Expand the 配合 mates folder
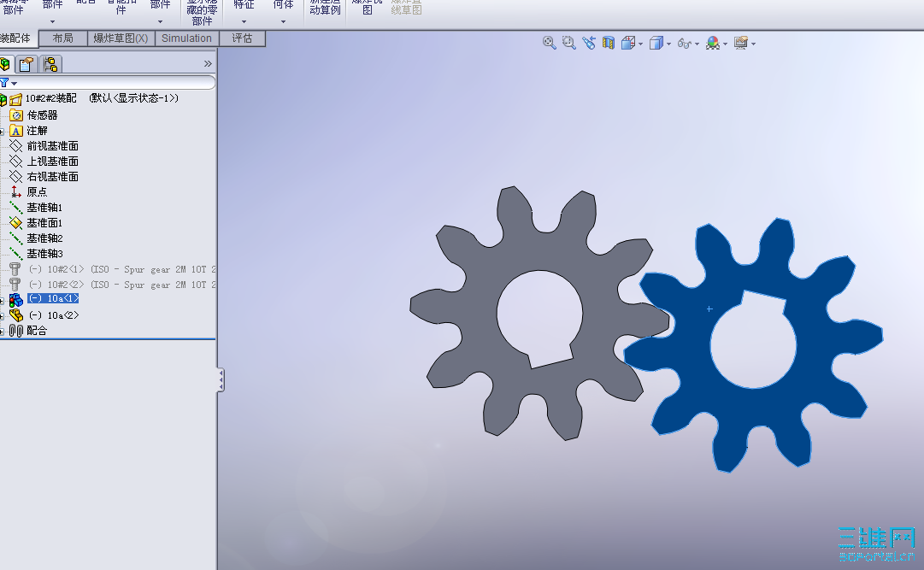This screenshot has height=570, width=924. pos(2,332)
